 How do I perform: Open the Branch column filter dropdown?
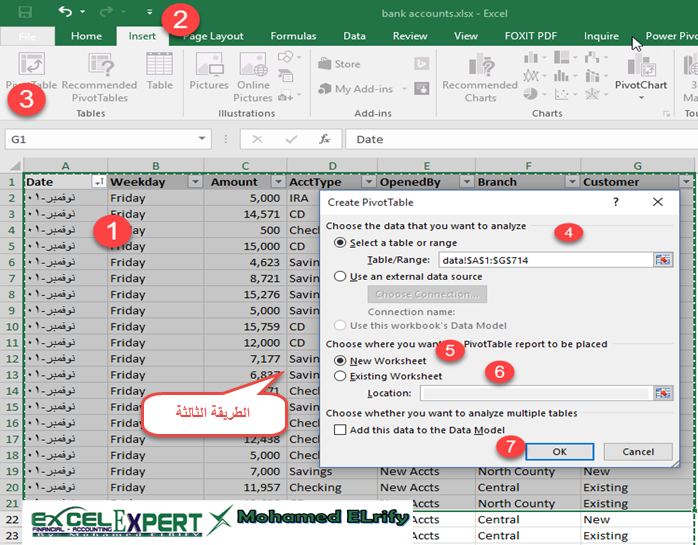[x=572, y=182]
